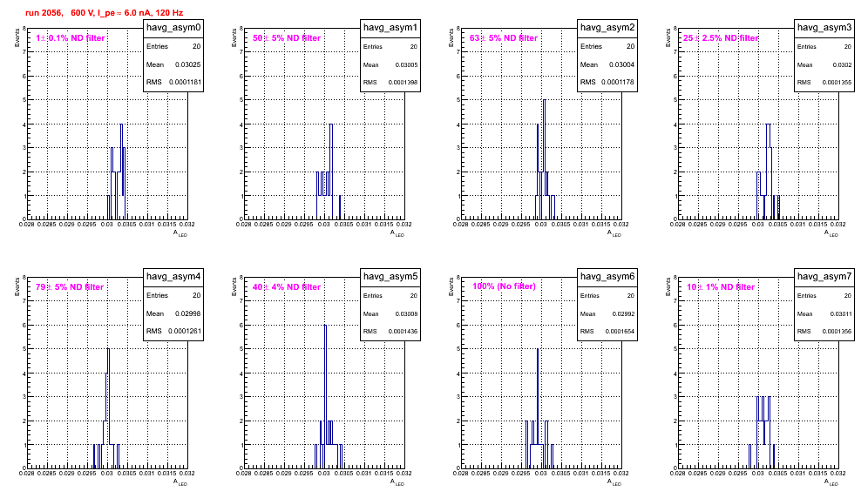
Task: Click the red run 2056 header text
Action: 104,13
